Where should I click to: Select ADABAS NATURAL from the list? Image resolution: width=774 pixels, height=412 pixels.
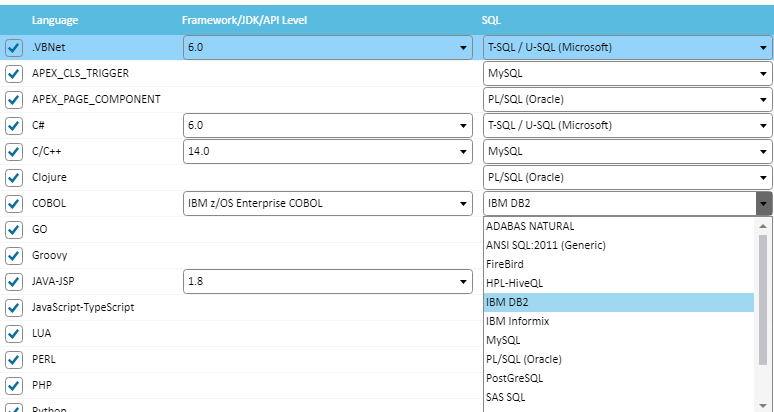[619, 226]
